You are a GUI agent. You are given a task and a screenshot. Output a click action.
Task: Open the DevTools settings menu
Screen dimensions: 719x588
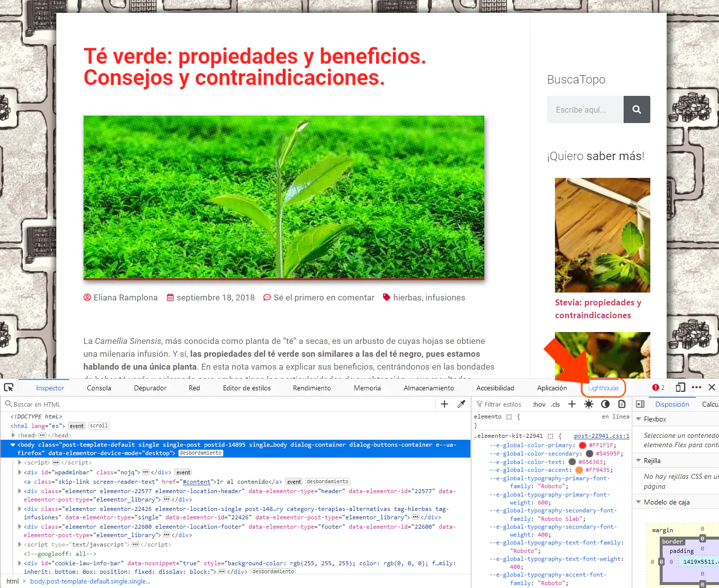click(x=697, y=387)
